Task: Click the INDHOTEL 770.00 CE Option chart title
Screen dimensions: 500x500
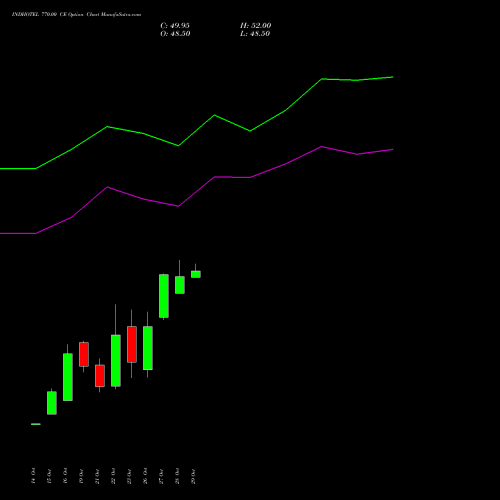Action: [x=76, y=15]
